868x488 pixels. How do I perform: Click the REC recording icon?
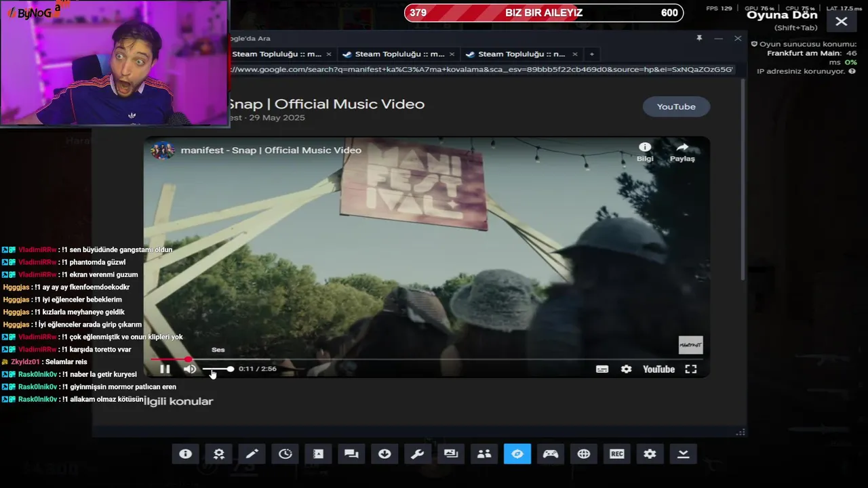617,454
